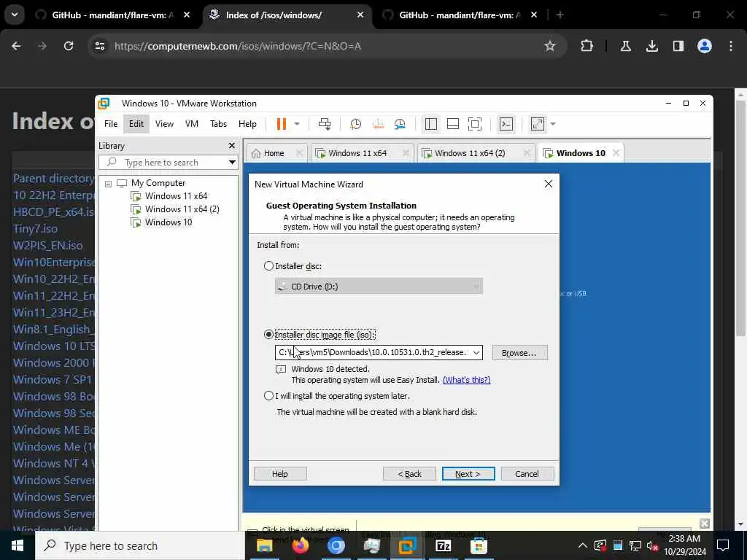The image size is (747, 560).
Task: Open the Tabs menu in VMware
Action: [x=218, y=124]
